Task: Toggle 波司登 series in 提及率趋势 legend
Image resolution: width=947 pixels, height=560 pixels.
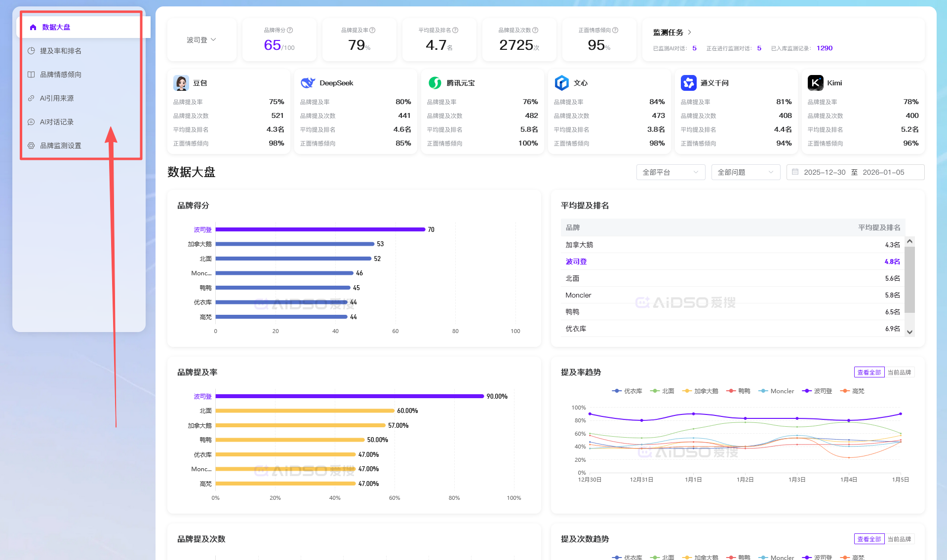Action: pyautogui.click(x=817, y=391)
